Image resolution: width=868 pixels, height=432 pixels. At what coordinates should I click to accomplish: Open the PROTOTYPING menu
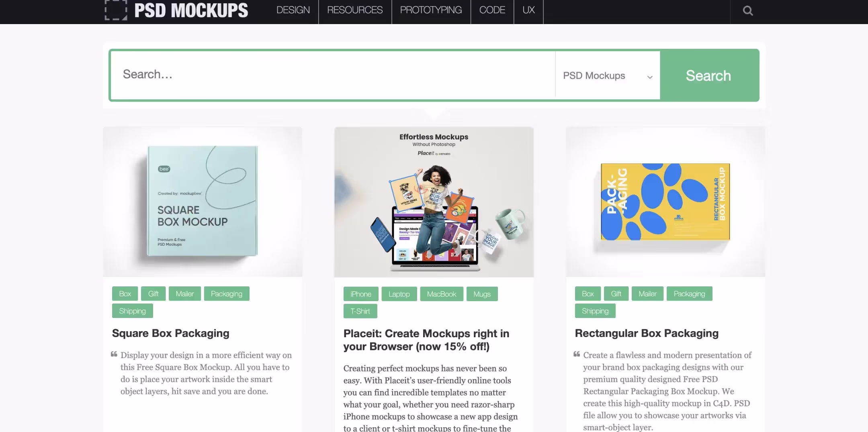(431, 10)
